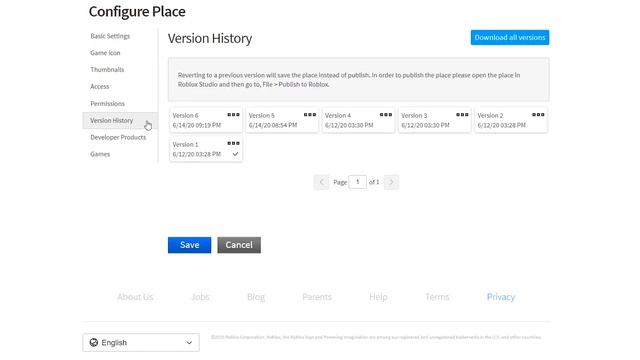Screen dimensions: 640x360
Task: Open the Terms footer link
Action: click(x=437, y=297)
